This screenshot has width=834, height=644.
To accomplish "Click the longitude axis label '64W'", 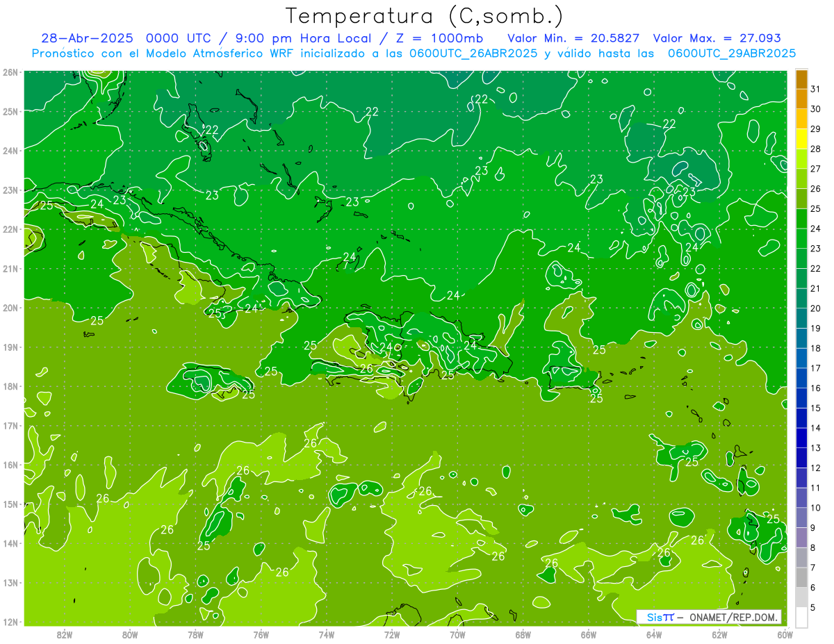I will [654, 635].
